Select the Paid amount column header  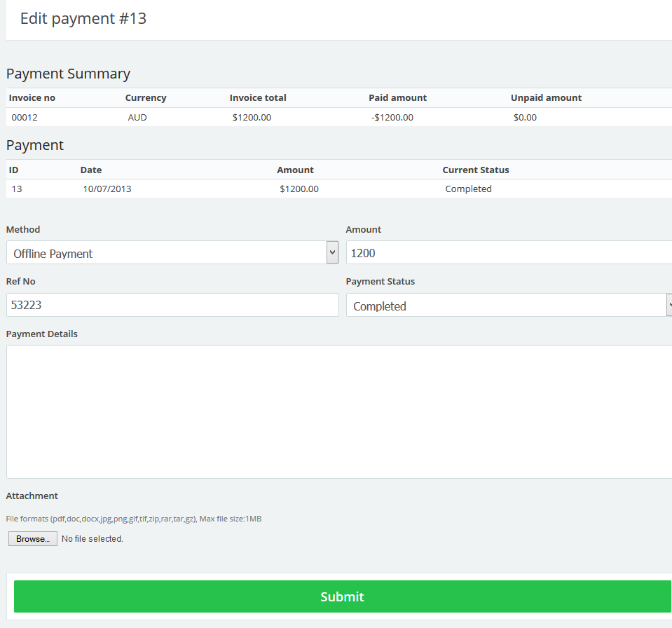point(397,98)
